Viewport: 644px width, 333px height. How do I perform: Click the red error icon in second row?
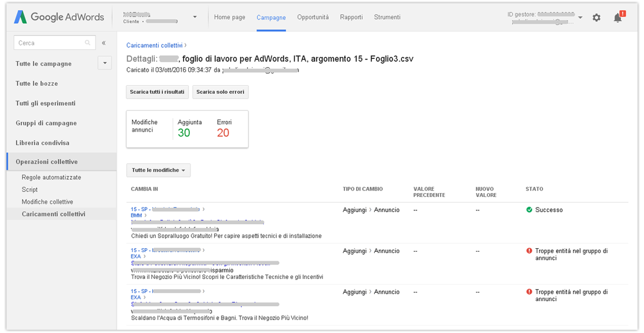(x=529, y=250)
